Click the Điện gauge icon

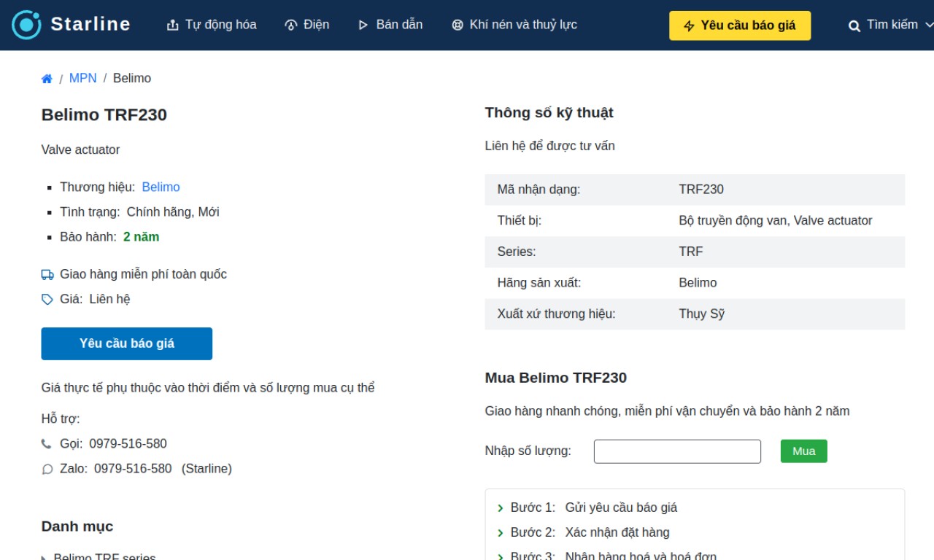(x=290, y=26)
